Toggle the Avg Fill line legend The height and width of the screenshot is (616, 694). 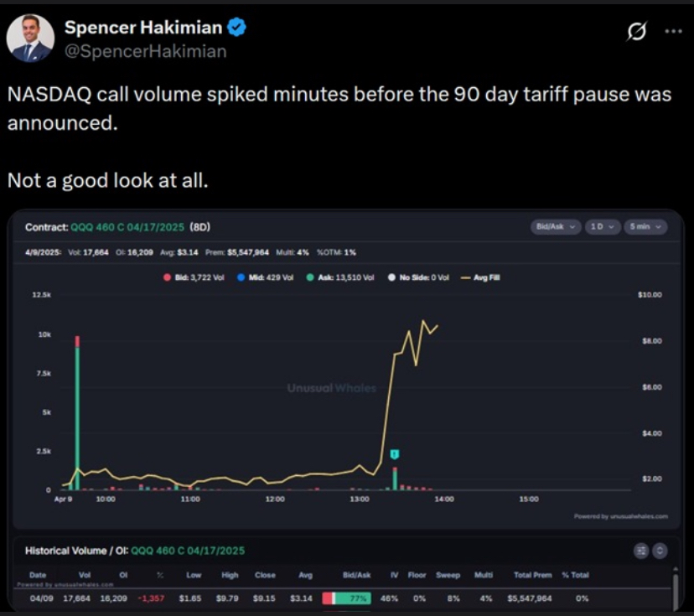[x=480, y=277]
